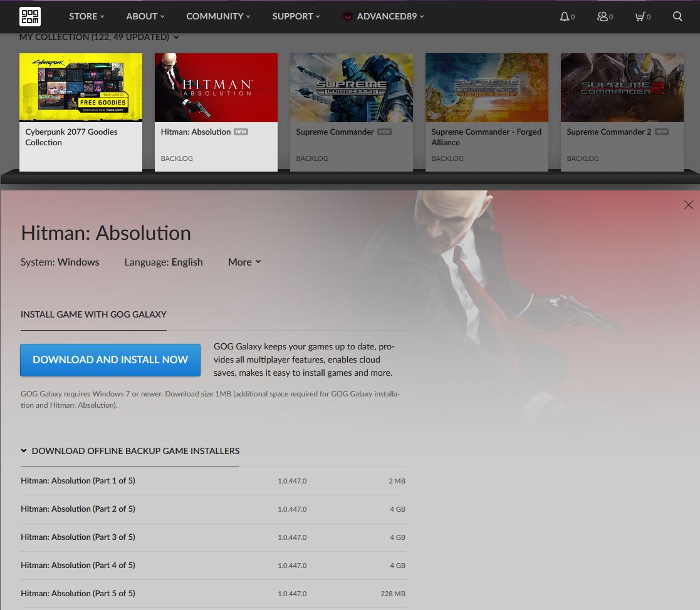Click the ADVANCED89 user avatar icon

coord(347,16)
